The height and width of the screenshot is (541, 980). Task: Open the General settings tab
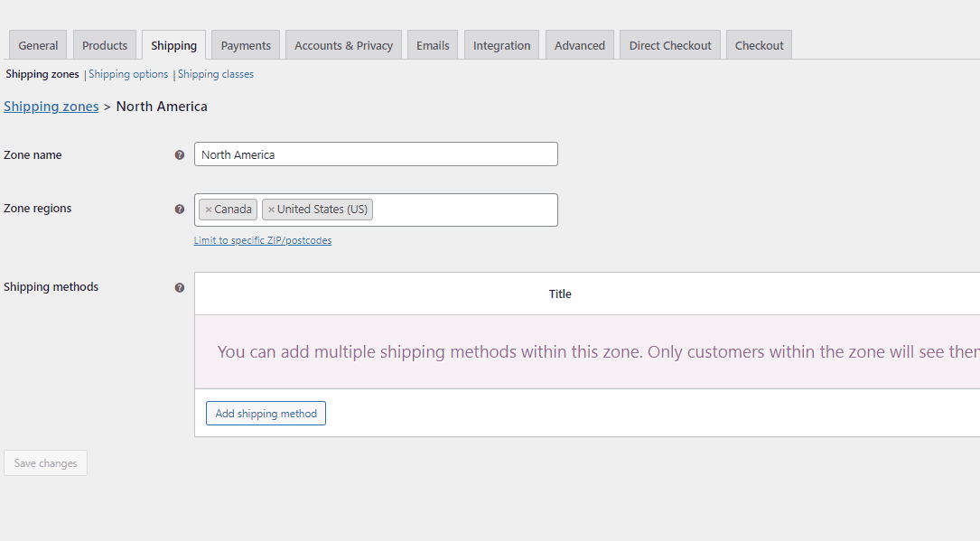coord(38,45)
